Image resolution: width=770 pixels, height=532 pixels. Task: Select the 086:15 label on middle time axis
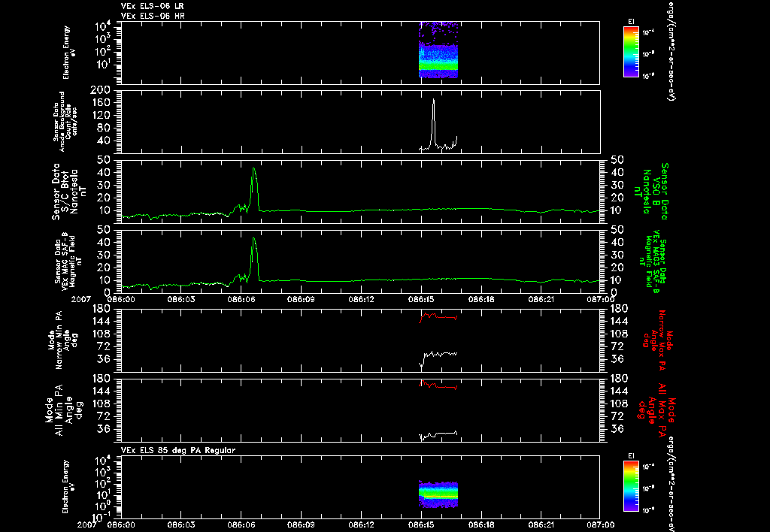421,299
